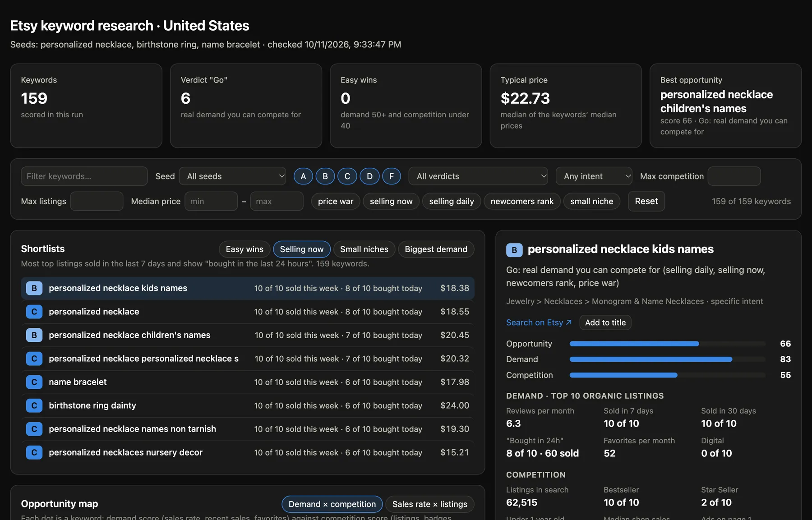The image size is (812, 520).
Task: Click the Median price max field
Action: point(277,201)
